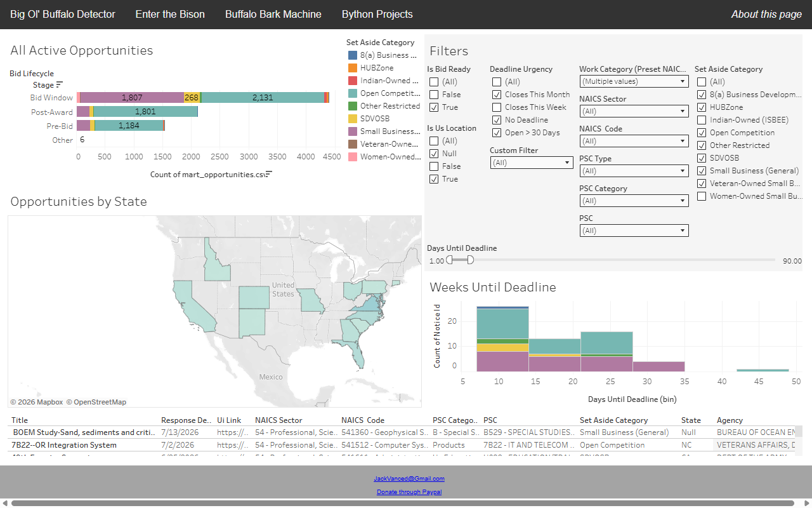Select the Women-Owned legend swatch
The image size is (812, 508).
[x=353, y=157]
